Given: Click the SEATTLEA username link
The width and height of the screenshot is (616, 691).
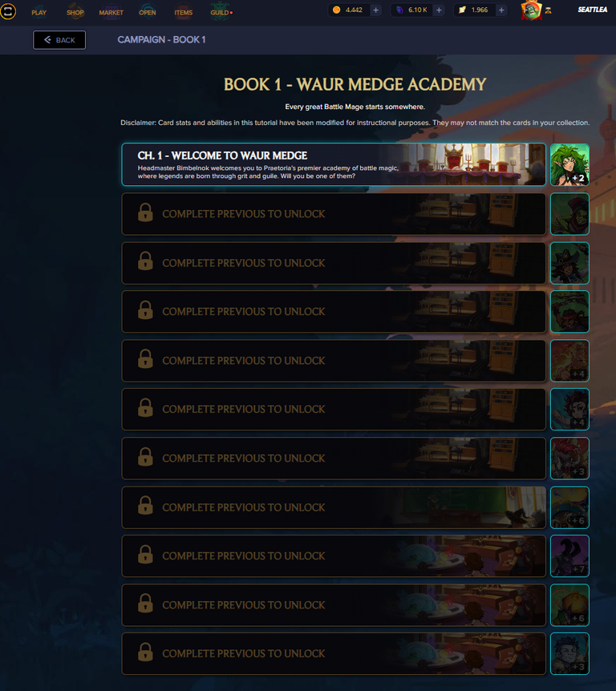Looking at the screenshot, I should 592,10.
